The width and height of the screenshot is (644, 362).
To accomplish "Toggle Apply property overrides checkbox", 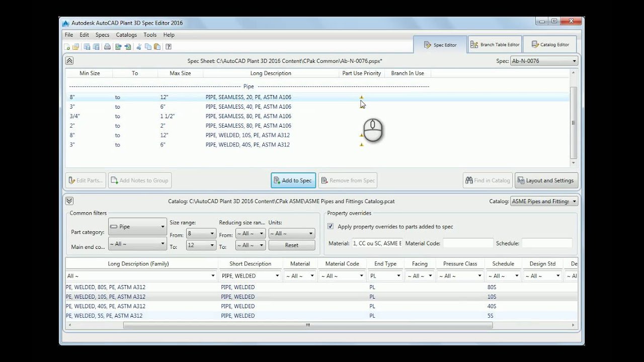I will click(331, 227).
